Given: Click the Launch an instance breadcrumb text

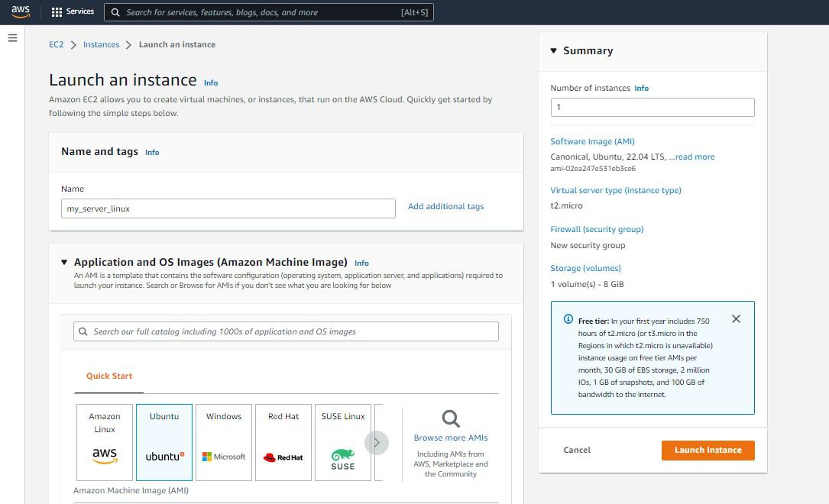Looking at the screenshot, I should pyautogui.click(x=177, y=44).
